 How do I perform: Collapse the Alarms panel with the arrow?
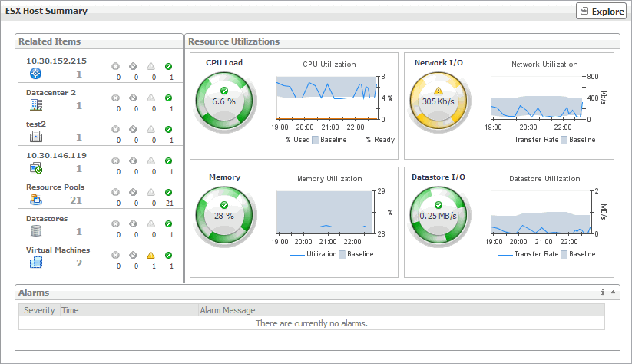click(614, 292)
